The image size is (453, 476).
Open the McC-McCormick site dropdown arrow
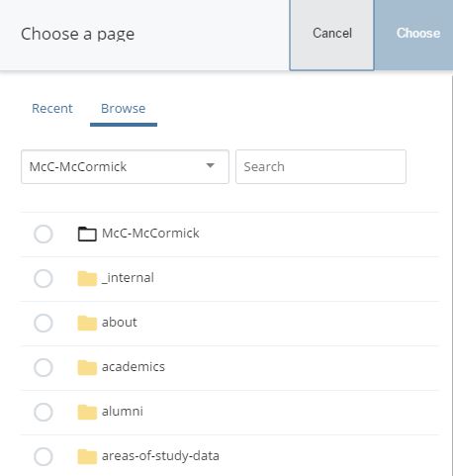point(210,165)
